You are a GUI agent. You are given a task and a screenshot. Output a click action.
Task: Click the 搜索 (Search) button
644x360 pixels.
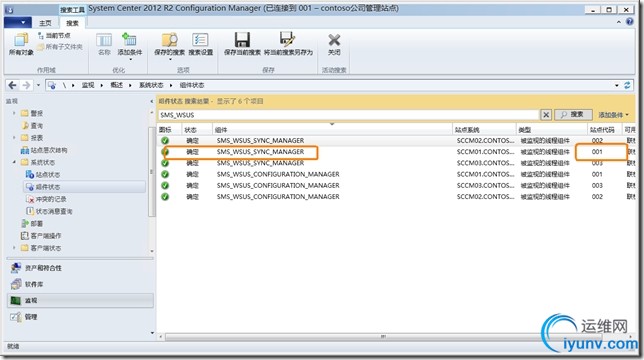[573, 115]
